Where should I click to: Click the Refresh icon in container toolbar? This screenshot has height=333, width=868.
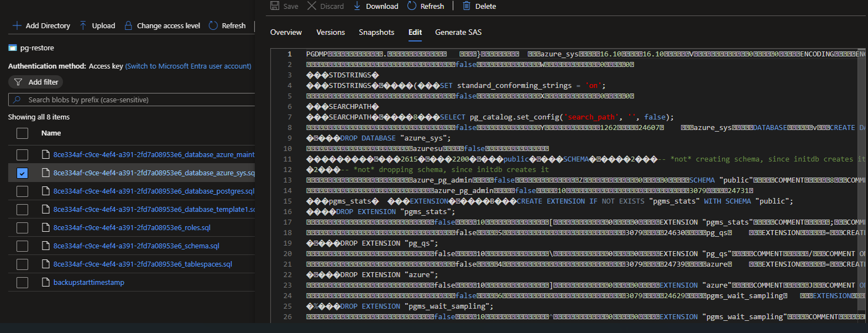pos(213,25)
